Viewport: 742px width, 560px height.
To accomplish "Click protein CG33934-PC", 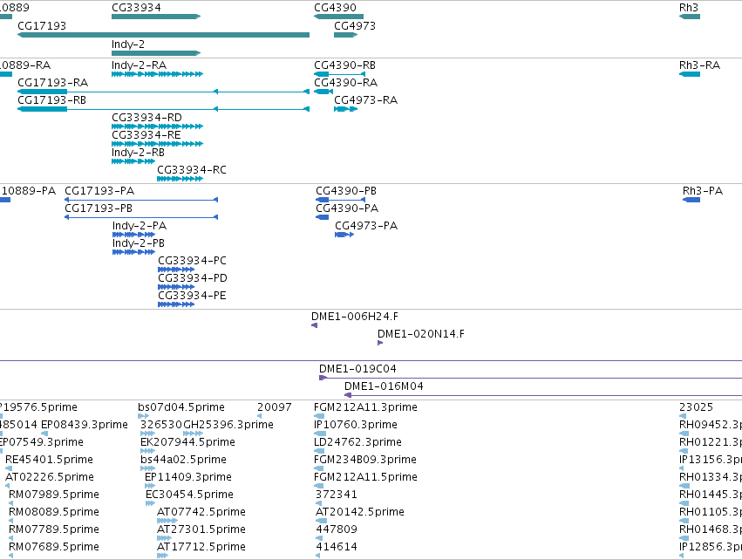I will pos(176,270).
